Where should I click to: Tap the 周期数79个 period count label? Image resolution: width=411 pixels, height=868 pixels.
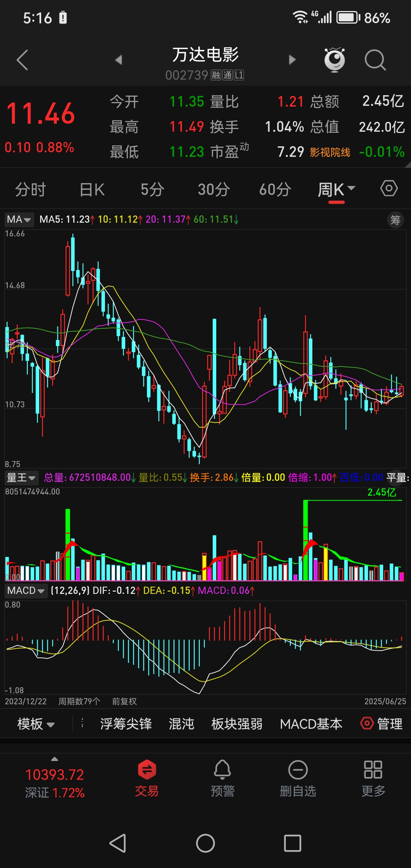pyautogui.click(x=79, y=701)
